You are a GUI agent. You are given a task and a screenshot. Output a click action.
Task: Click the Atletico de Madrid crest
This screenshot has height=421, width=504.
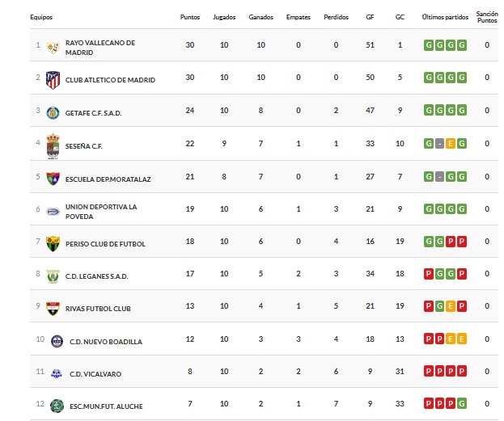pyautogui.click(x=53, y=79)
